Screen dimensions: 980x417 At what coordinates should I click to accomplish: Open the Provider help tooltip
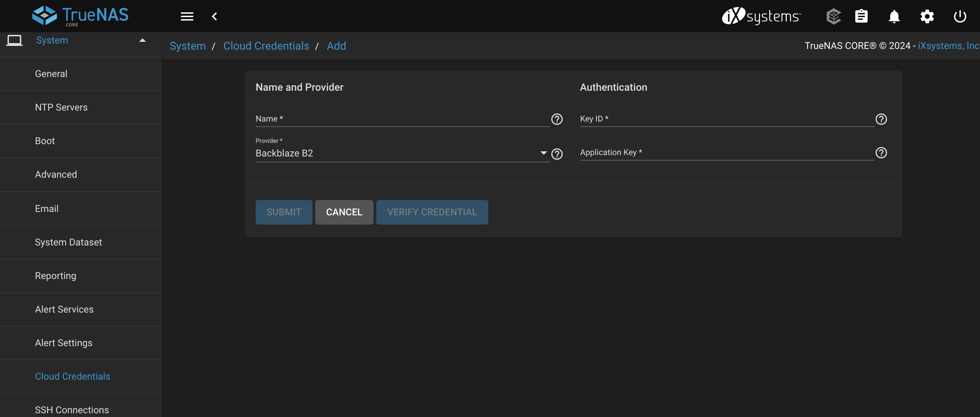pos(556,154)
